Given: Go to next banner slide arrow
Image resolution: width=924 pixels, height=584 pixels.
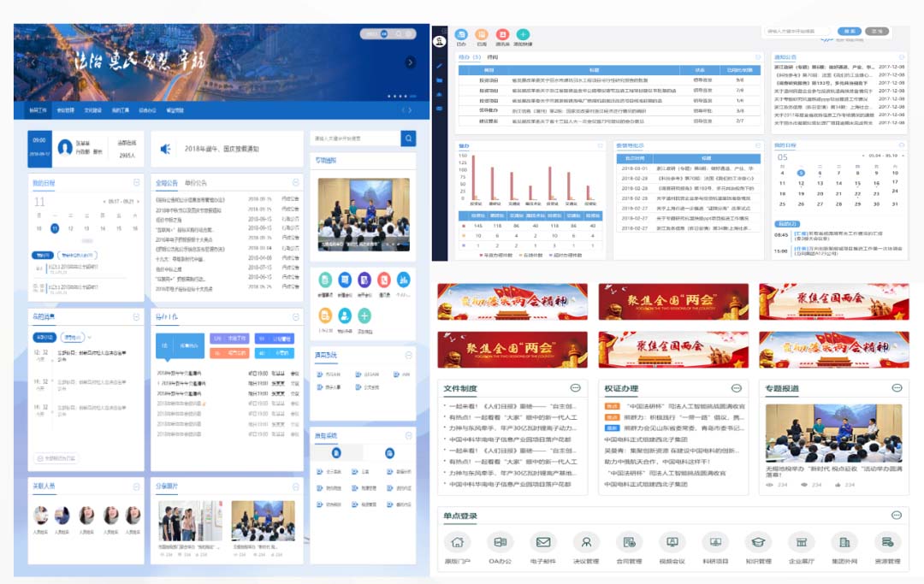Looking at the screenshot, I should coord(410,62).
